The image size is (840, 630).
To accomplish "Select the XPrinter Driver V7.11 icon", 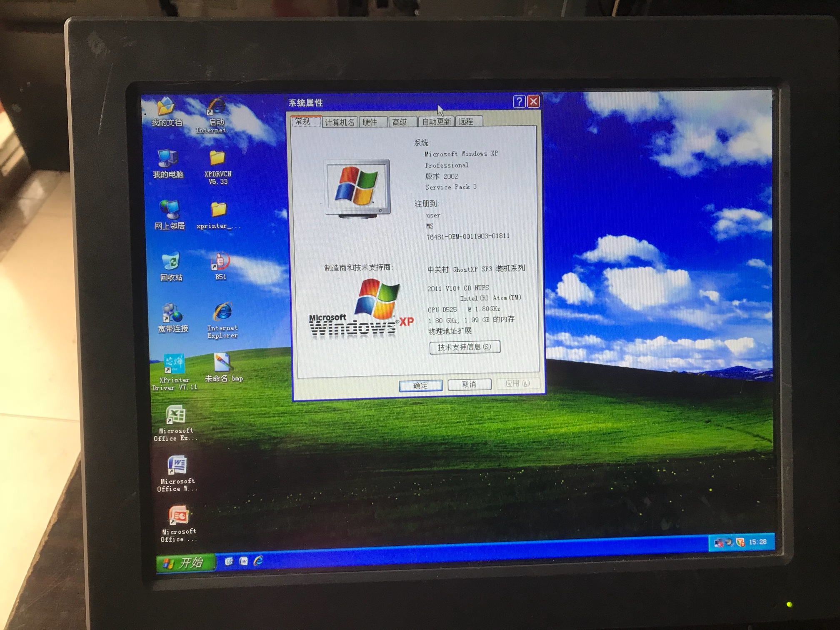I will click(174, 372).
